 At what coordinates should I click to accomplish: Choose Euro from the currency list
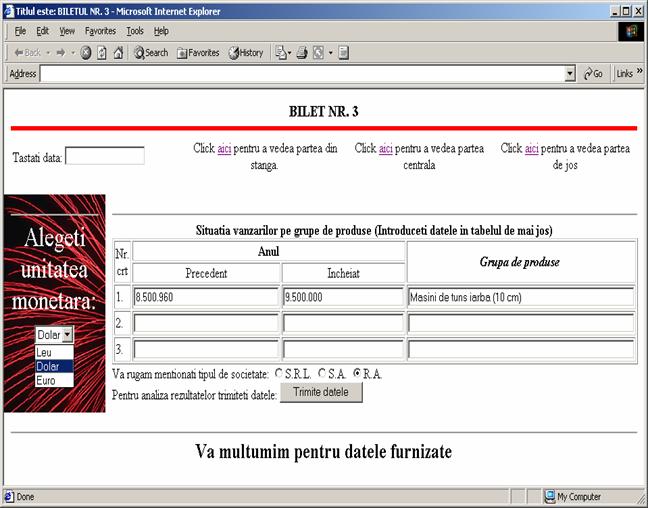pyautogui.click(x=45, y=380)
